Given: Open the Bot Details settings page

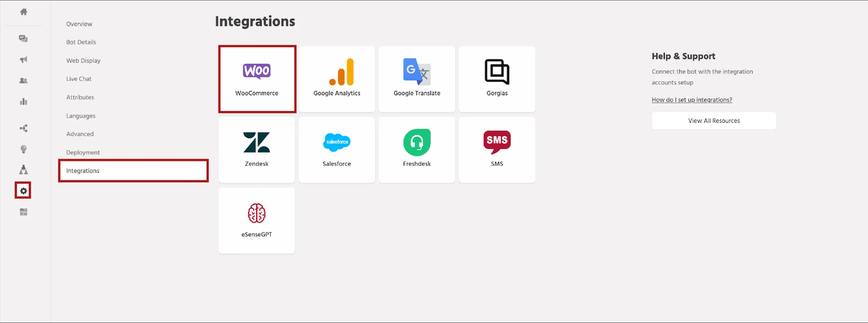Looking at the screenshot, I should tap(81, 42).
